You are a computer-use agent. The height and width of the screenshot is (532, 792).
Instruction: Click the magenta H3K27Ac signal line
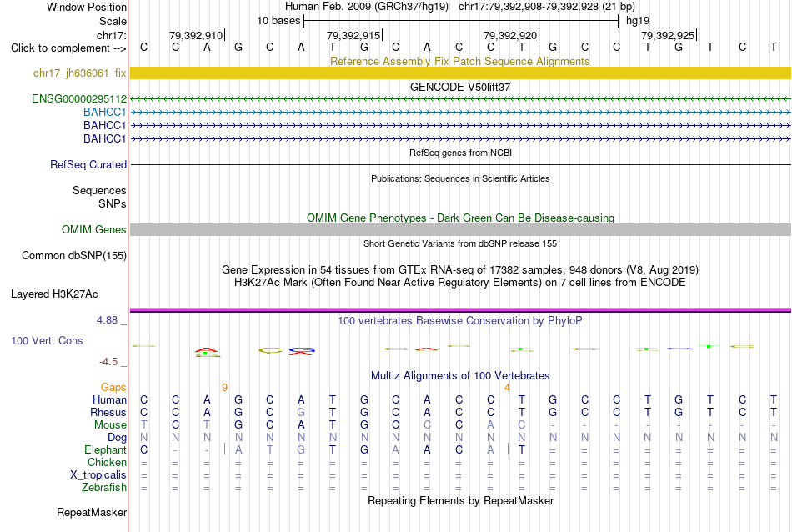(460, 309)
